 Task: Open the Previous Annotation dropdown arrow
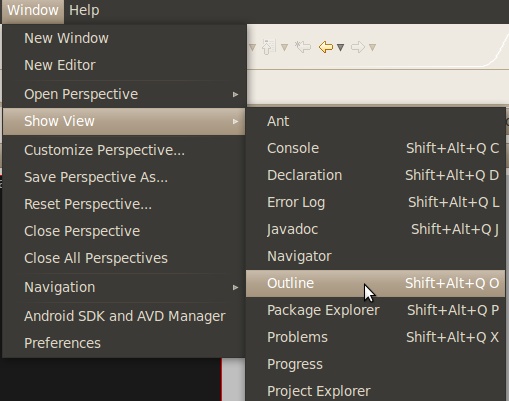pyautogui.click(x=284, y=48)
